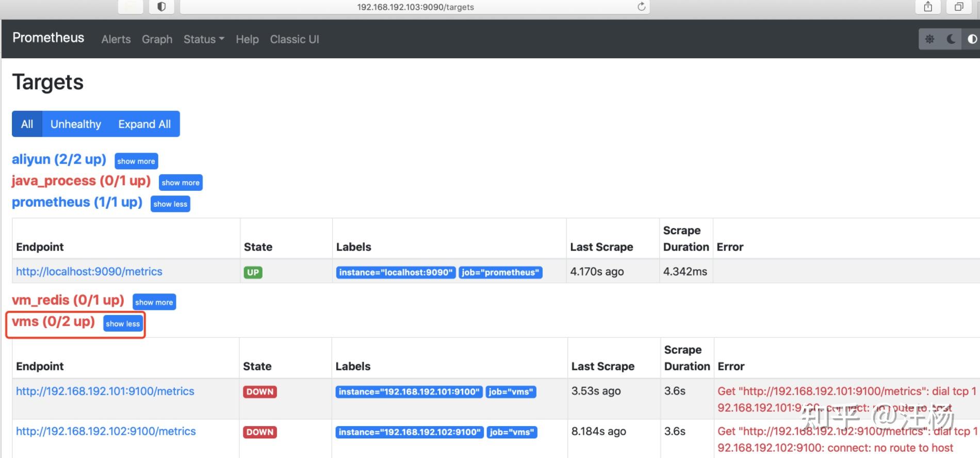Screen dimensions: 980x458
Task: Filter to Unhealthy targets only
Action: tap(76, 124)
